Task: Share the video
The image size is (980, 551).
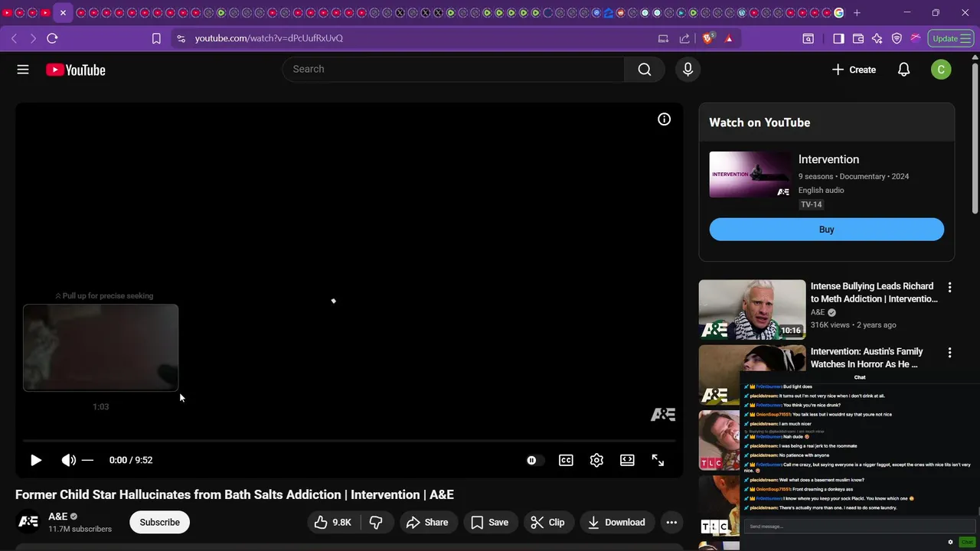Action: 427,522
